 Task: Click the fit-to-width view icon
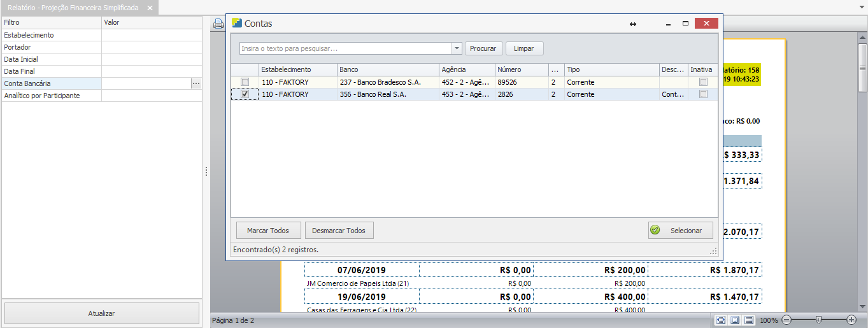pyautogui.click(x=720, y=320)
